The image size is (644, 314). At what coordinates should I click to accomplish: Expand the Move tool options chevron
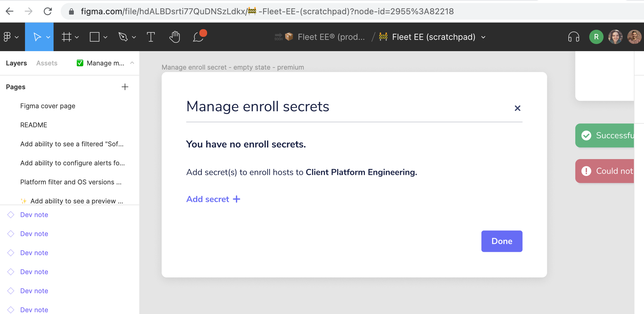click(x=48, y=37)
